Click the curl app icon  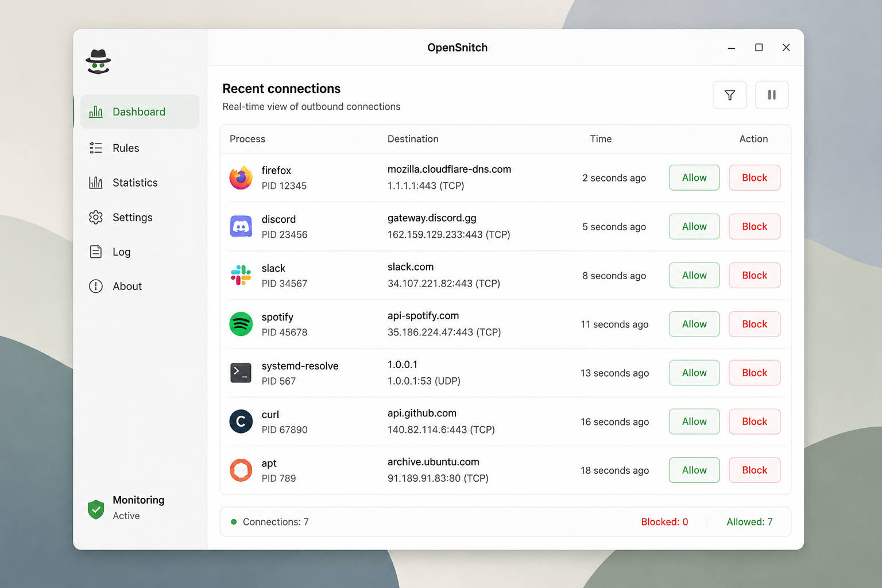[241, 421]
